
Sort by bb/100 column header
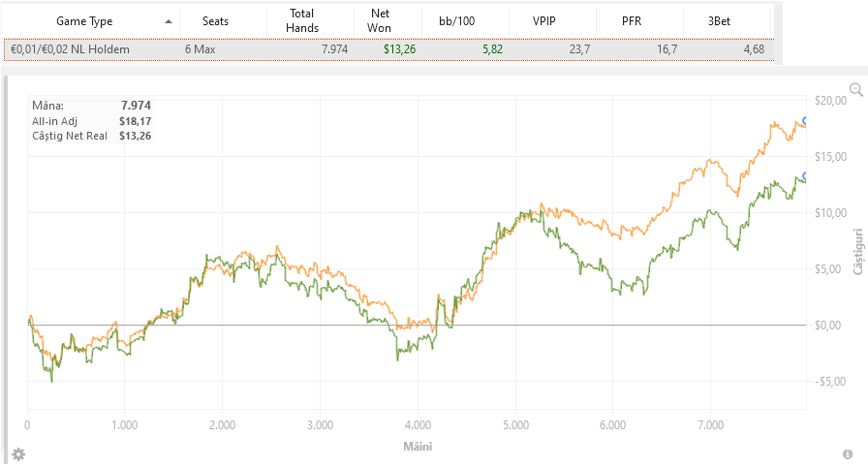click(x=456, y=21)
